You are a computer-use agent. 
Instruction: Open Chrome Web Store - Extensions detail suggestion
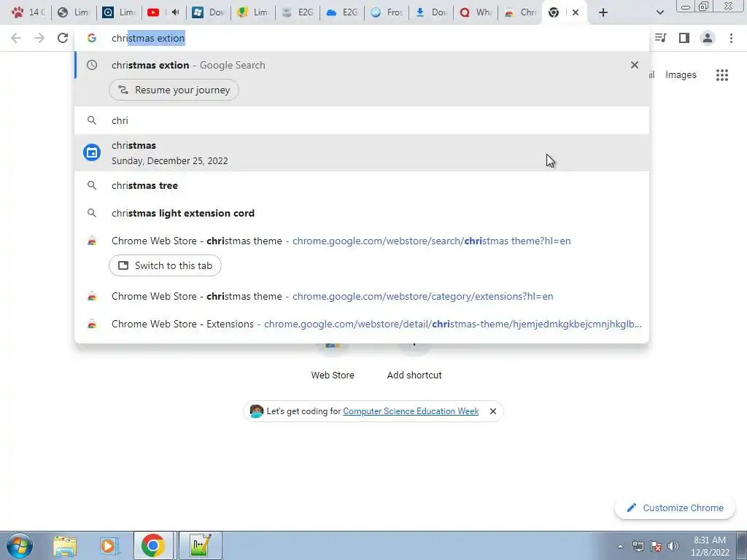coord(362,324)
